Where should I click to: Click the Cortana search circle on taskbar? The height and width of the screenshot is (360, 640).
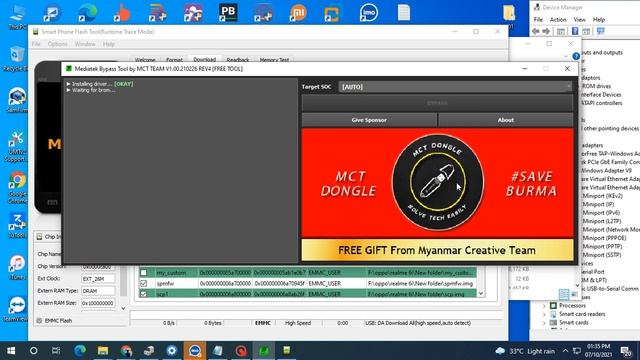(33, 351)
